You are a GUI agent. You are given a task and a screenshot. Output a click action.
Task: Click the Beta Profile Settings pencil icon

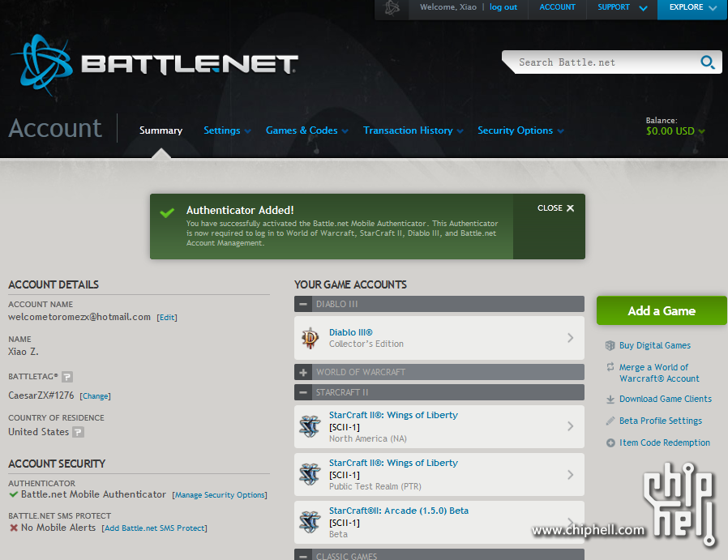610,421
